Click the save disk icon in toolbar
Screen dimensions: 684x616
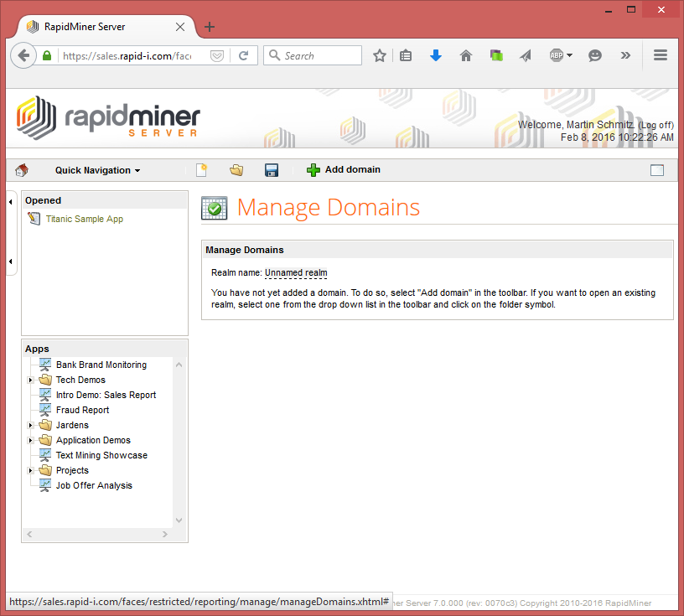272,170
